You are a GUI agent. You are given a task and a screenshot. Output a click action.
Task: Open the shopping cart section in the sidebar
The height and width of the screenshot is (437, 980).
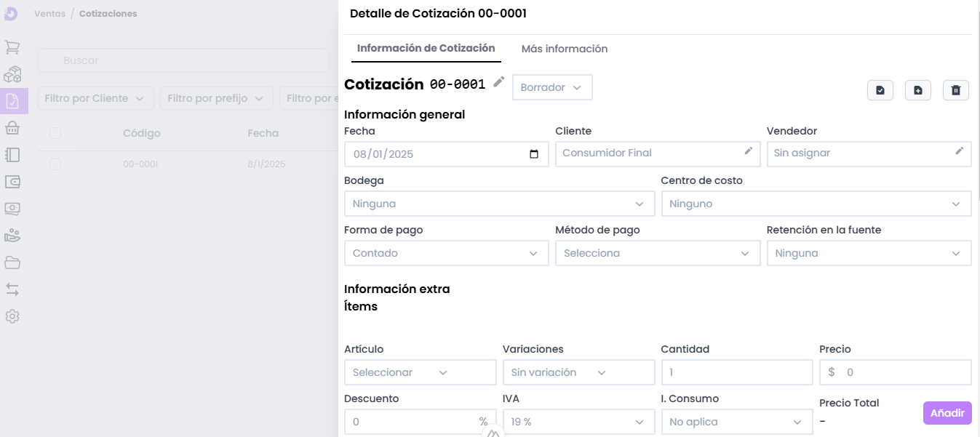pyautogui.click(x=12, y=47)
